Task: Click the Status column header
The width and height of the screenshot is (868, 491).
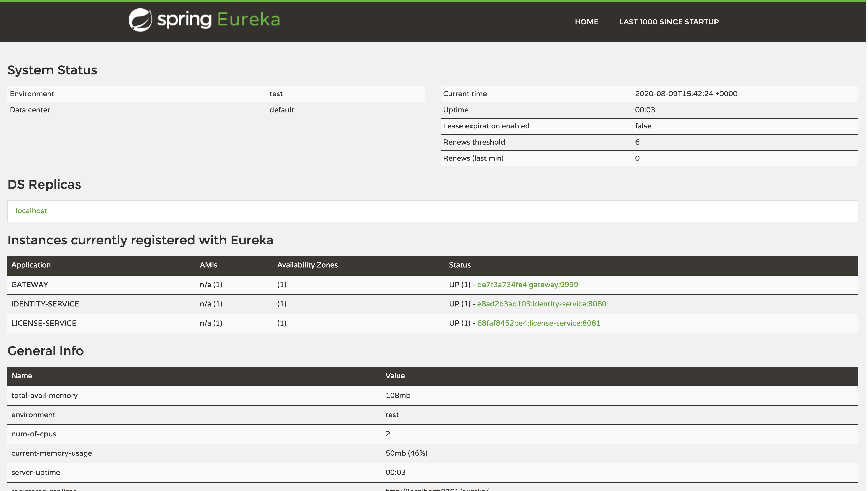Action: (x=459, y=265)
